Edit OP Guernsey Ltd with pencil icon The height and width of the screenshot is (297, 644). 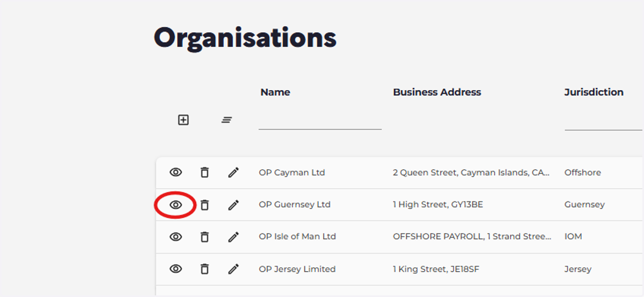point(233,205)
